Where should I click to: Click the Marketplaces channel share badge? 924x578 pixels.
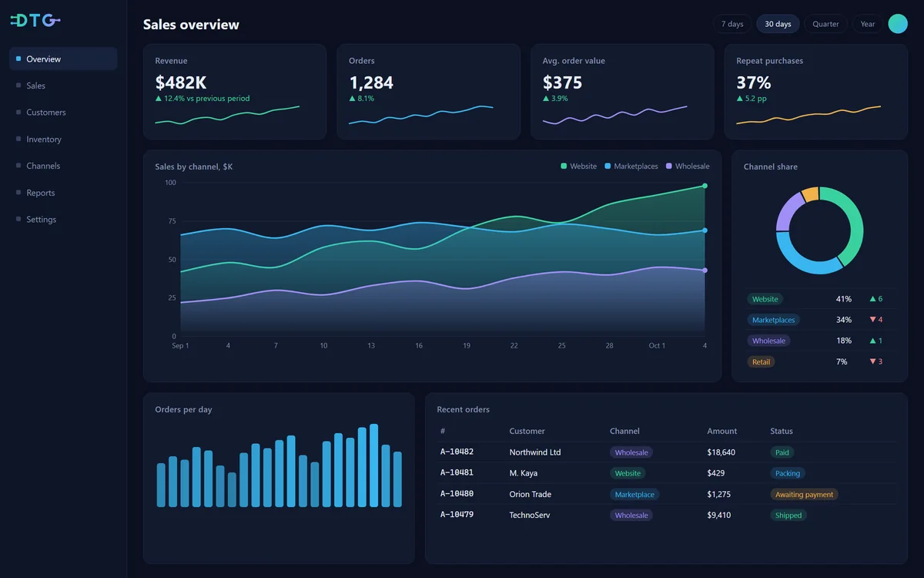(x=774, y=320)
